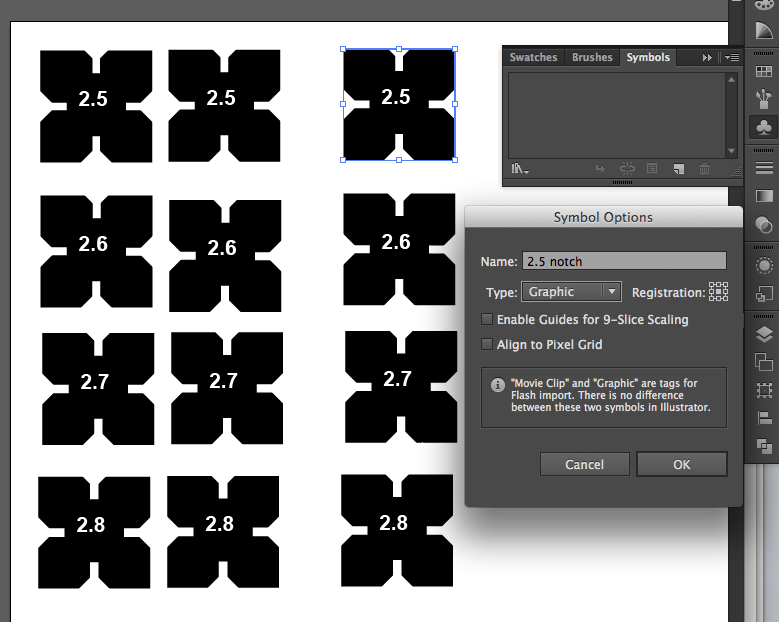
Task: Open the Artboards panel dock icon
Action: pos(764,362)
